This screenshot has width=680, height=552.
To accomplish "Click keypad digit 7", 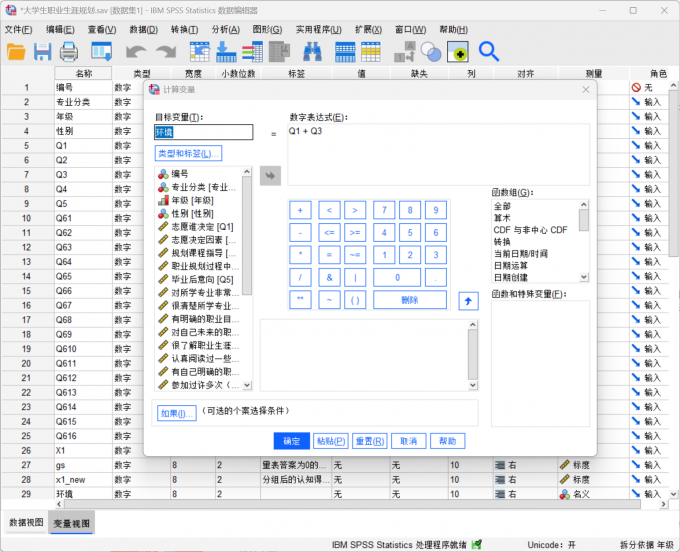I will [x=384, y=210].
